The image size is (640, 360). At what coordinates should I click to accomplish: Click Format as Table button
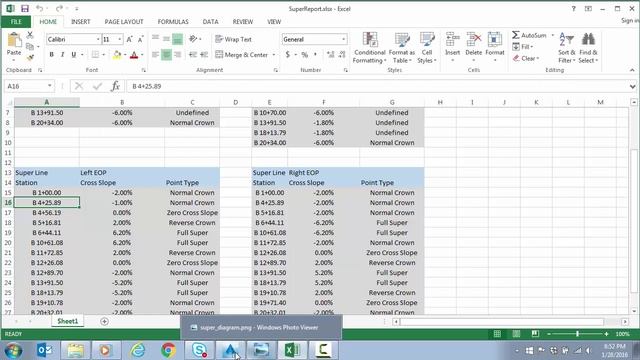pos(402,48)
